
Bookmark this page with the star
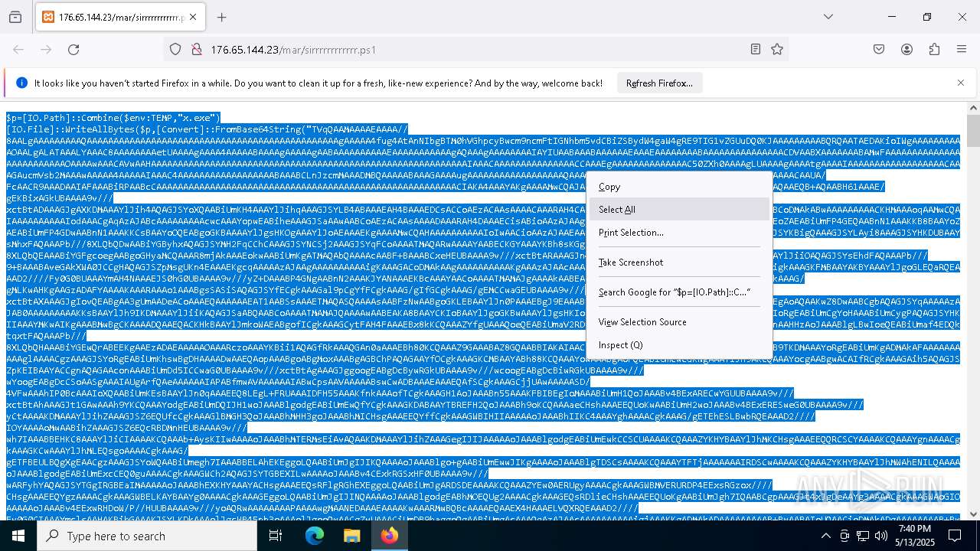click(x=777, y=50)
